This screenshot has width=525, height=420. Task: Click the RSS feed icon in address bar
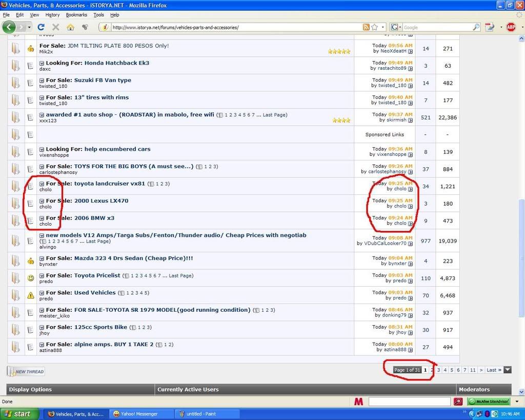coord(366,27)
